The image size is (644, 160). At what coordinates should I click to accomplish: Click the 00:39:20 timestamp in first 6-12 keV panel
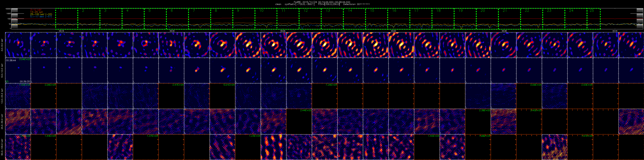[25, 81]
